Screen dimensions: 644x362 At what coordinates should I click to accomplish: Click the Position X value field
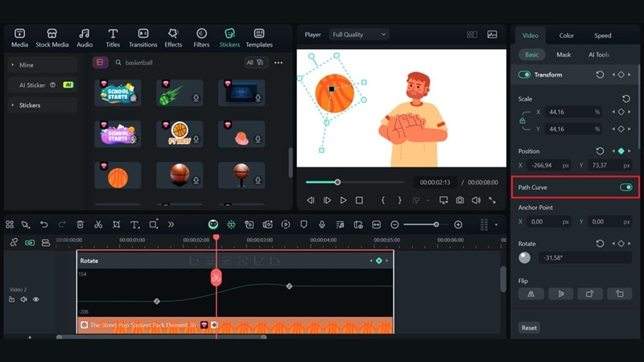click(x=549, y=166)
